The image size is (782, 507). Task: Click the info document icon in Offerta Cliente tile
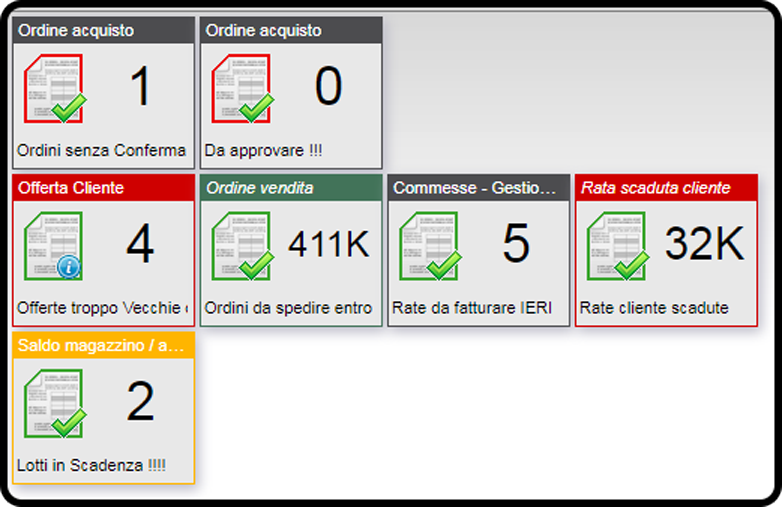(x=53, y=246)
